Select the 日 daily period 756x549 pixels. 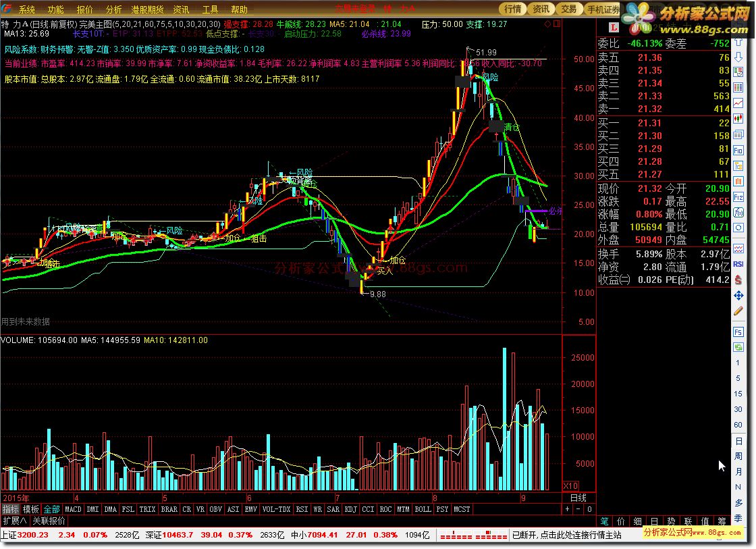738,441
